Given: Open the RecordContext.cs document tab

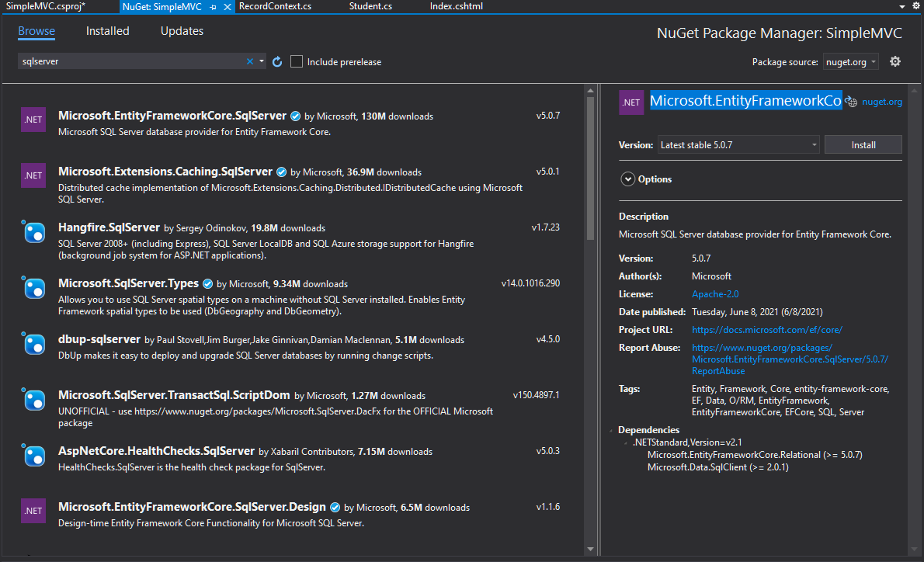Looking at the screenshot, I should (x=275, y=6).
